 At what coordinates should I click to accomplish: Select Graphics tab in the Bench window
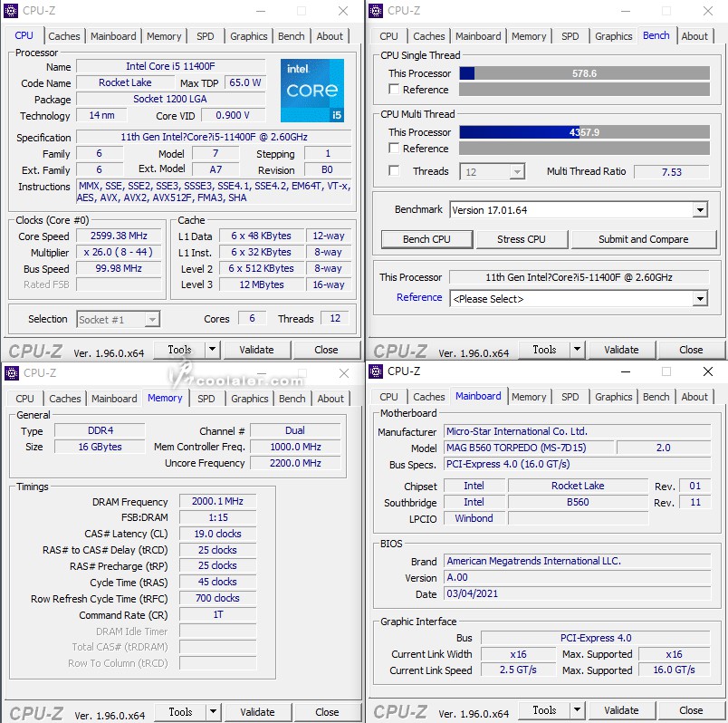point(613,36)
